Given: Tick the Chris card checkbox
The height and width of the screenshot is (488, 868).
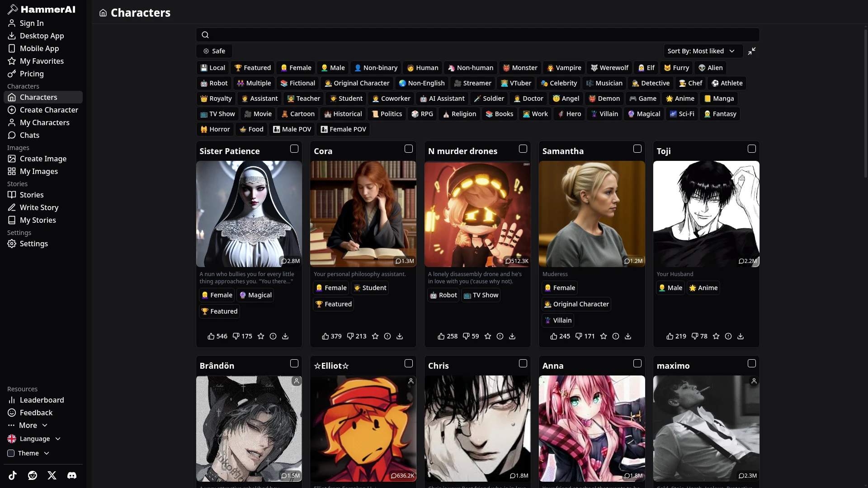Looking at the screenshot, I should click(x=523, y=363).
